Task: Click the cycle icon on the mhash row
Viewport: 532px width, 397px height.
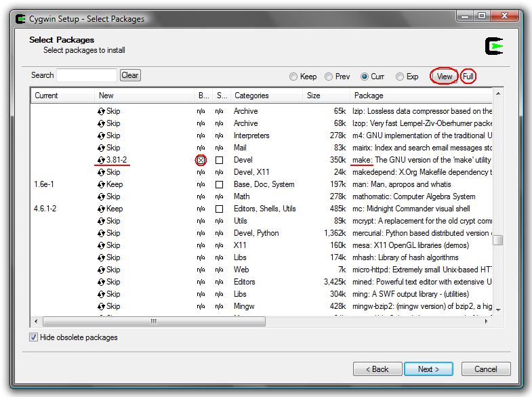Action: (x=101, y=257)
